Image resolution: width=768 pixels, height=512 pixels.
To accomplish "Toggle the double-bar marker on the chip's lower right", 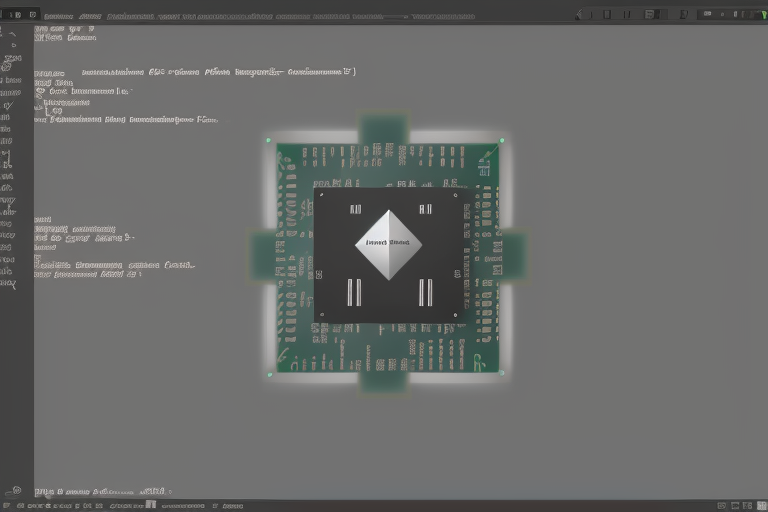I will click(x=425, y=292).
